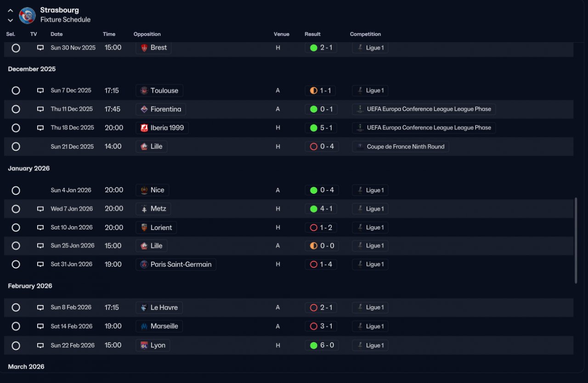Sort by the Competition column header
Screen dimensions: 588x383
click(365, 34)
